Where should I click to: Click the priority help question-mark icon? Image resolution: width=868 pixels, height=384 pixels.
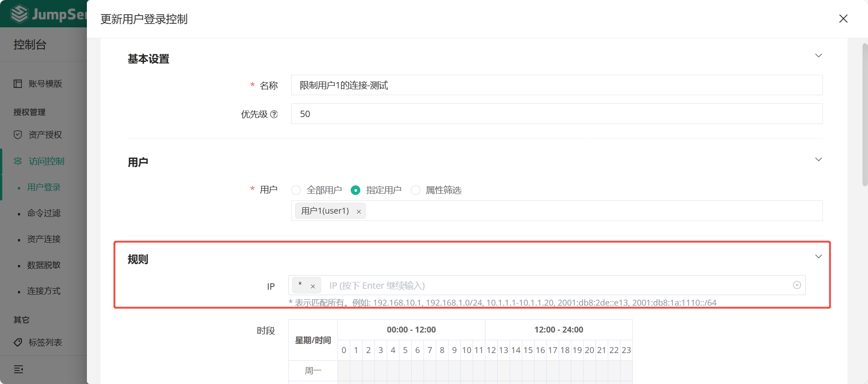tap(274, 114)
